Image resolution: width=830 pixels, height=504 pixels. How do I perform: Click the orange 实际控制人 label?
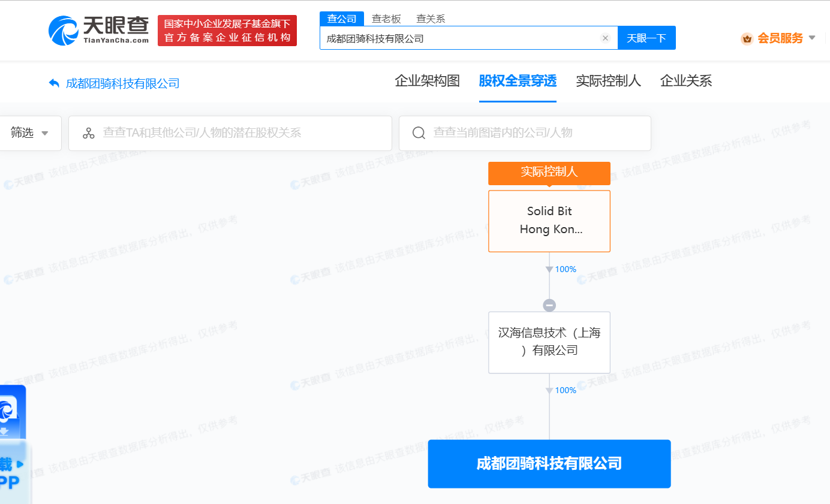549,173
